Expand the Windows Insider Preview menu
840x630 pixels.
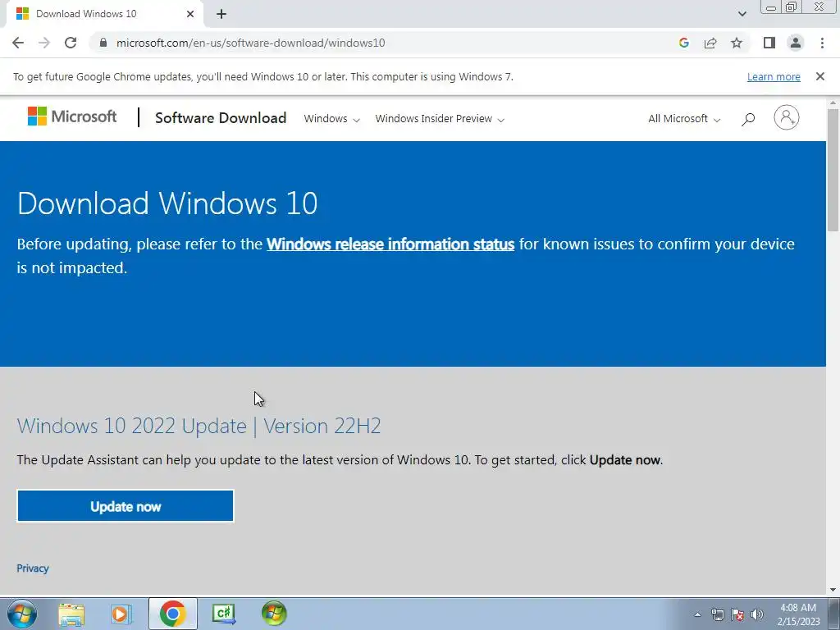pos(440,118)
